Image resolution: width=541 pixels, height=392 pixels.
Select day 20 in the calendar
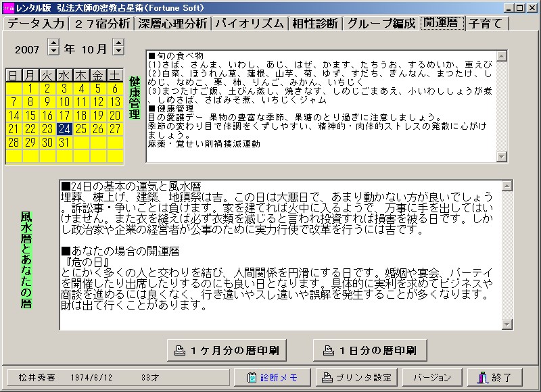115,116
